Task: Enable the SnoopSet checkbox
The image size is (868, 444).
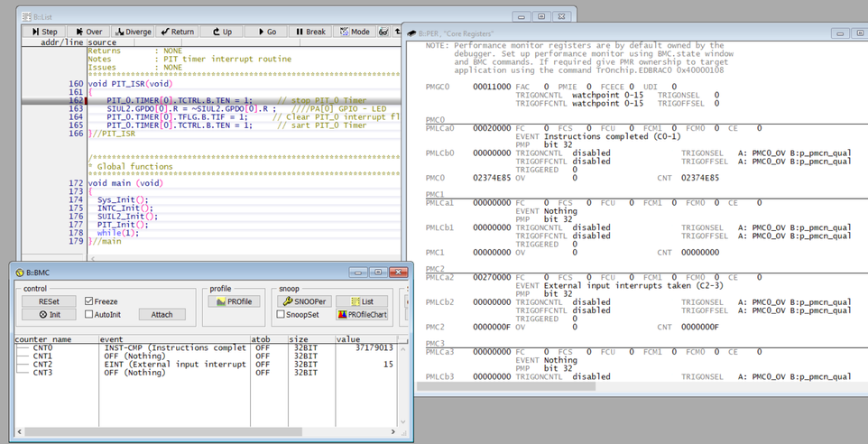Action: tap(281, 314)
